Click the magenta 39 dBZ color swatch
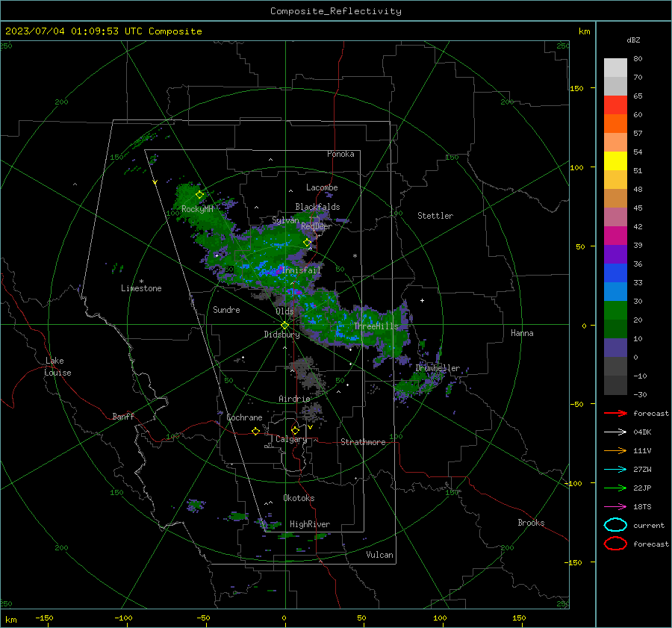The image size is (672, 628). [615, 236]
